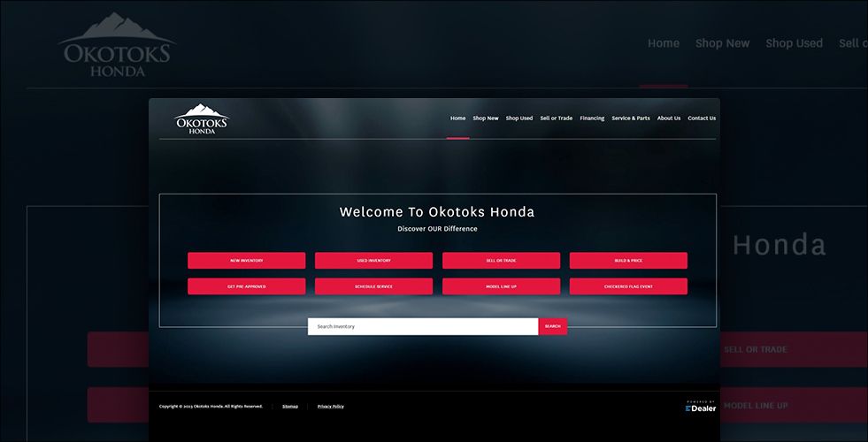Select Home in the front navigation bar
The height and width of the screenshot is (442, 868).
click(x=457, y=118)
